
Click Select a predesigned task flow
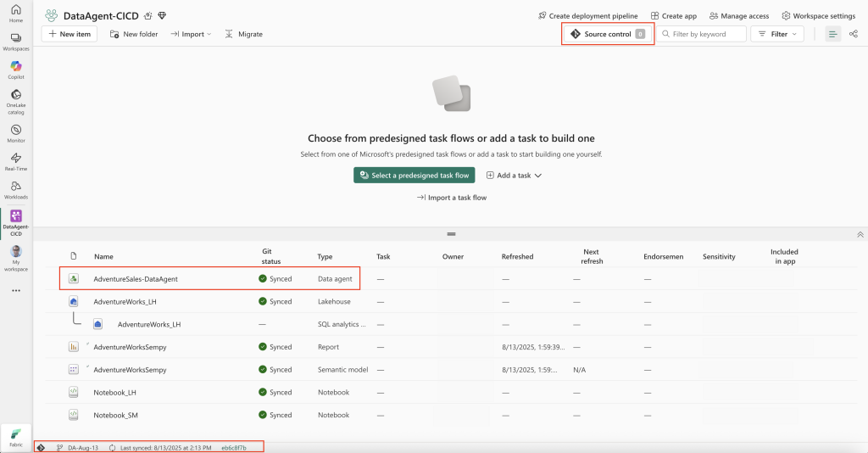pos(414,175)
